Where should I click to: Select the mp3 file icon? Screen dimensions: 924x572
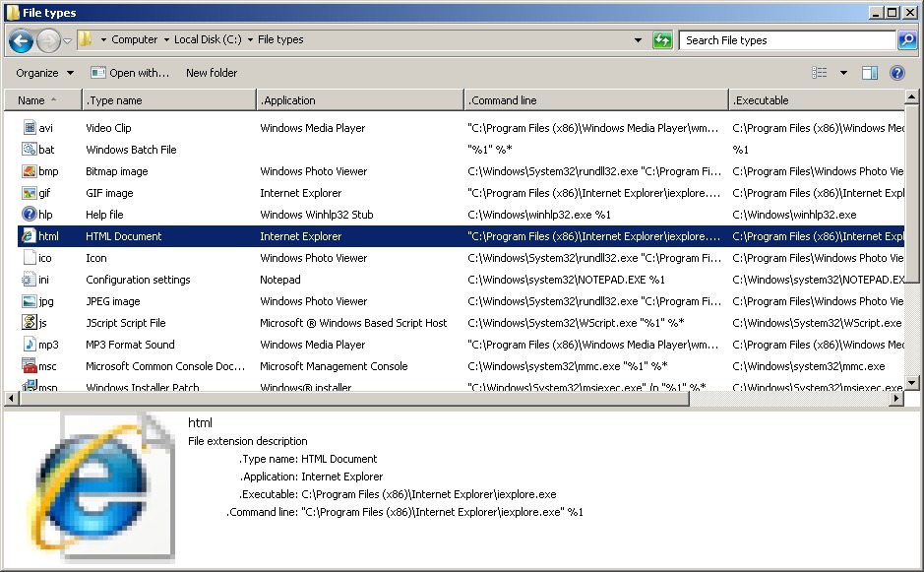pos(30,345)
